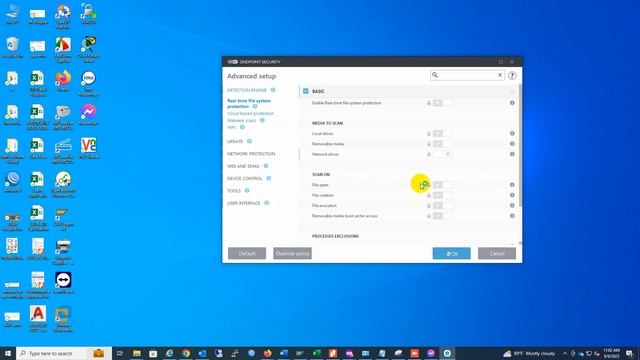Viewport: 640px width, 360px height.
Task: Open help with the question mark icon
Action: tap(512, 76)
